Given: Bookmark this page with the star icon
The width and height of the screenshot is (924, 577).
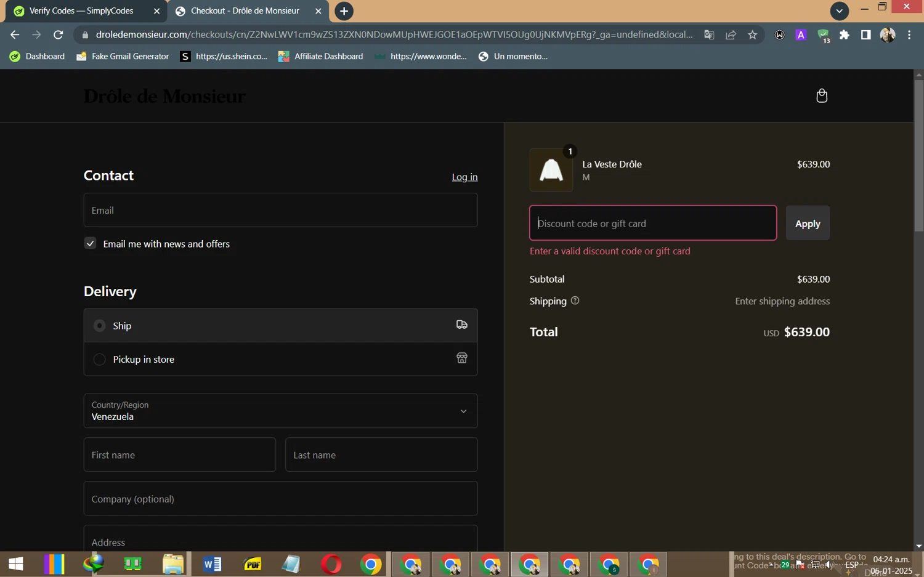Looking at the screenshot, I should click(752, 35).
